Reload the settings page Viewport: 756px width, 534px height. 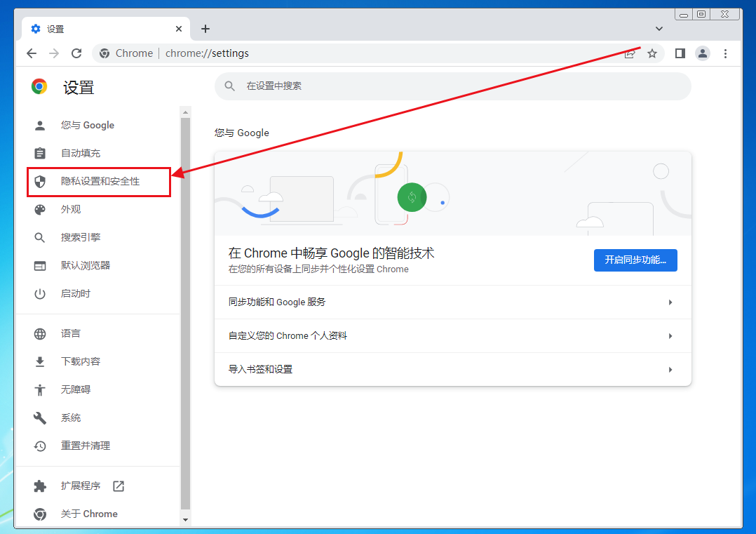click(76, 53)
